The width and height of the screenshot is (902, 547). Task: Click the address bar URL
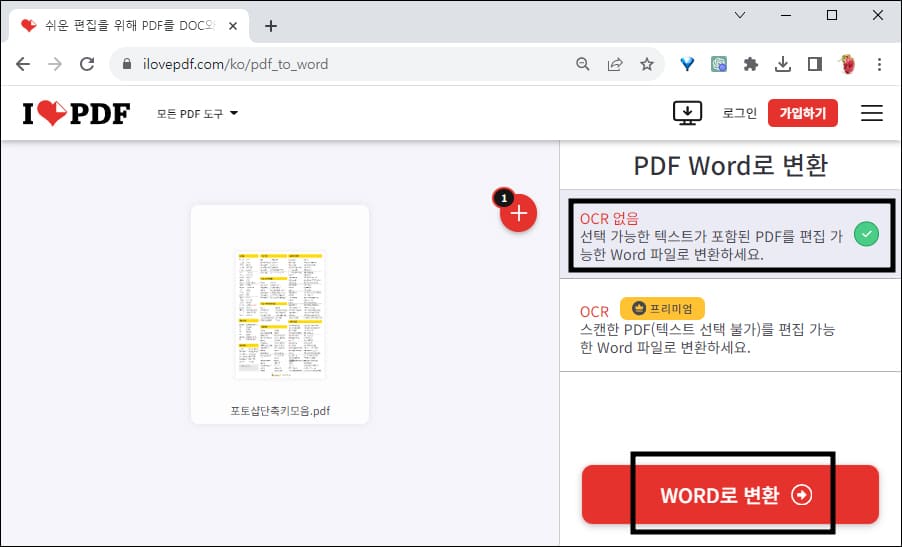click(235, 64)
